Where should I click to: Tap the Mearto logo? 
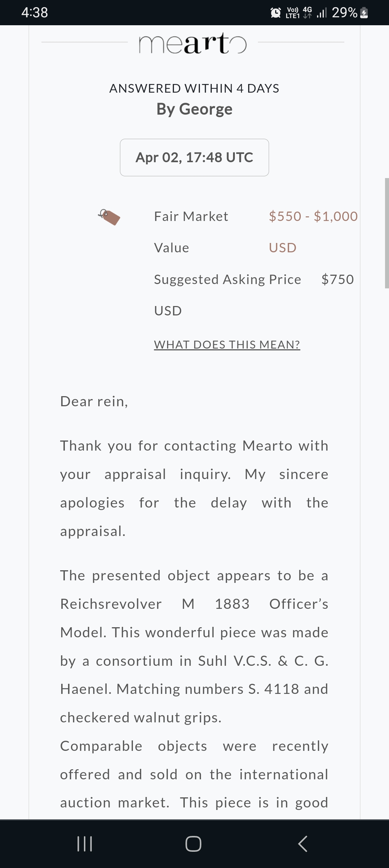pyautogui.click(x=193, y=43)
